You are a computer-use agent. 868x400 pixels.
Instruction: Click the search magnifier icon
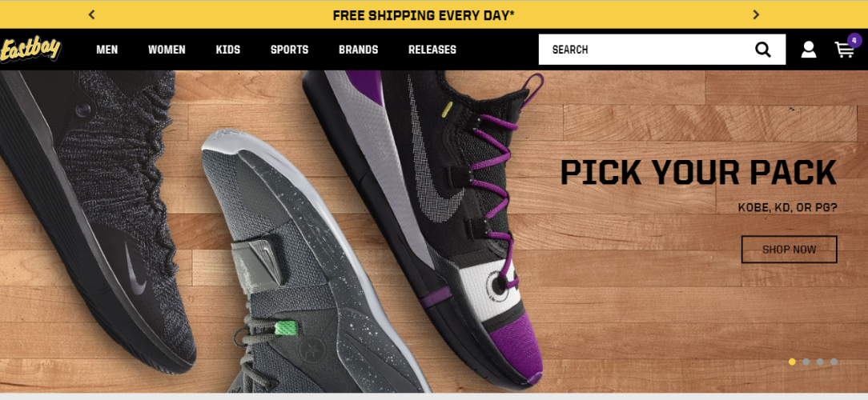(x=763, y=50)
